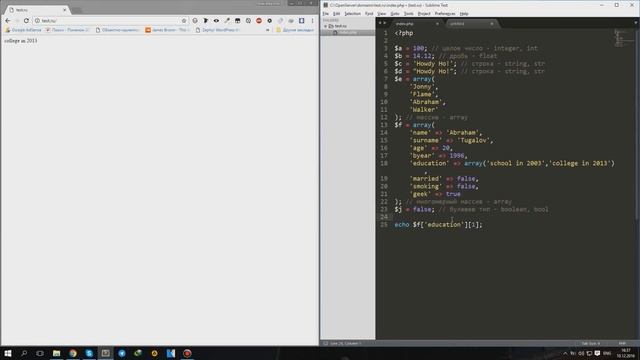The height and width of the screenshot is (360, 640).
Task: Open the tab list dropdown at editor right
Action: [x=636, y=23]
